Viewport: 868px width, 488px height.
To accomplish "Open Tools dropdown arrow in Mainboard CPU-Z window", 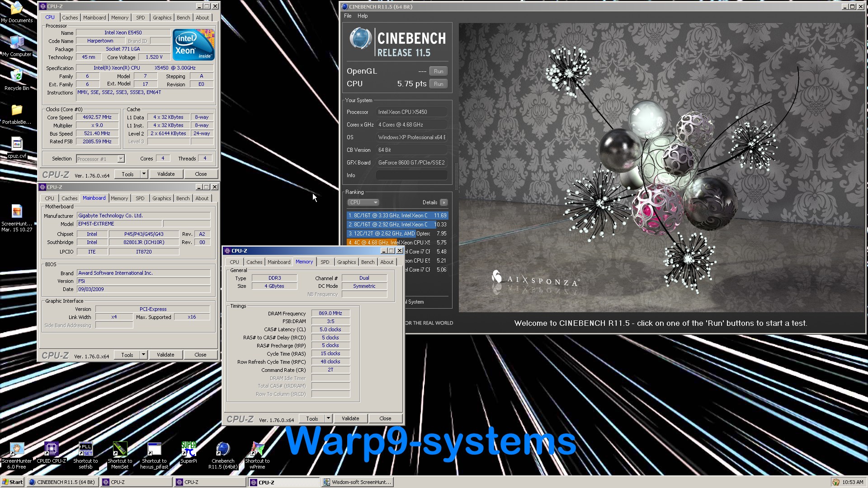I will (x=143, y=355).
